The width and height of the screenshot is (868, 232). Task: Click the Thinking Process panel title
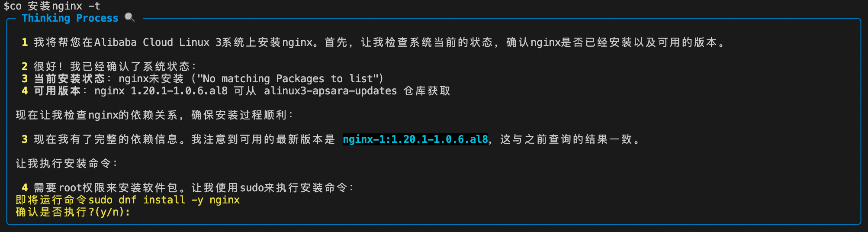(70, 18)
